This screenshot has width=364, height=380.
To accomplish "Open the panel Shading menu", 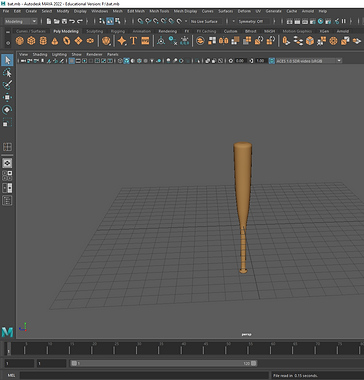I will click(x=40, y=54).
